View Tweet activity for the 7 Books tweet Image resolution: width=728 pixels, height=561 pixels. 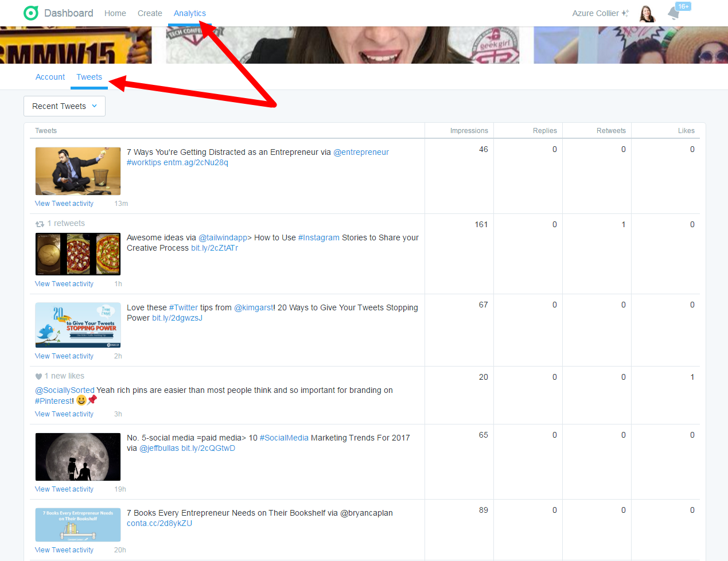pos(64,550)
